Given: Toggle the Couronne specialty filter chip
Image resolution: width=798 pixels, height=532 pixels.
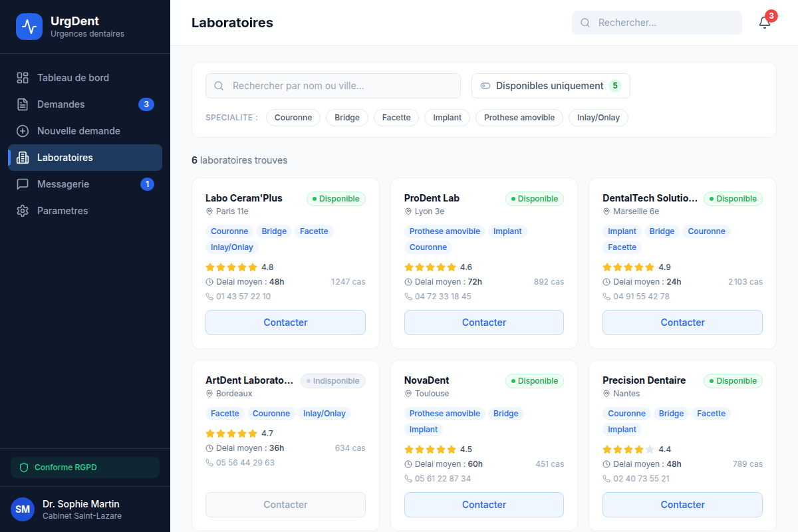Looking at the screenshot, I should coord(293,118).
